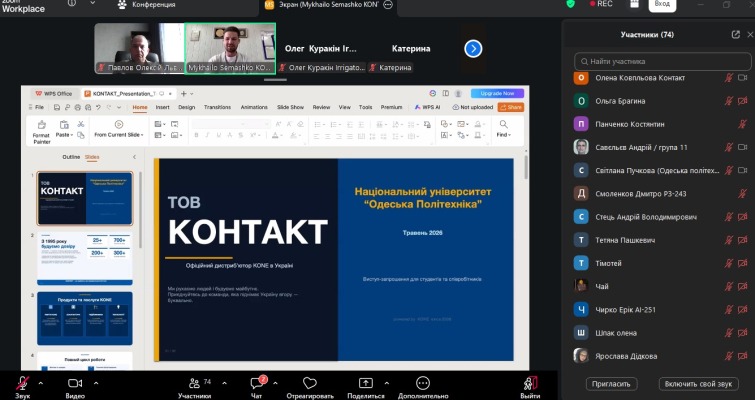The height and width of the screenshot is (400, 755).
Task: Open the Конференция tab
Action: (x=147, y=5)
